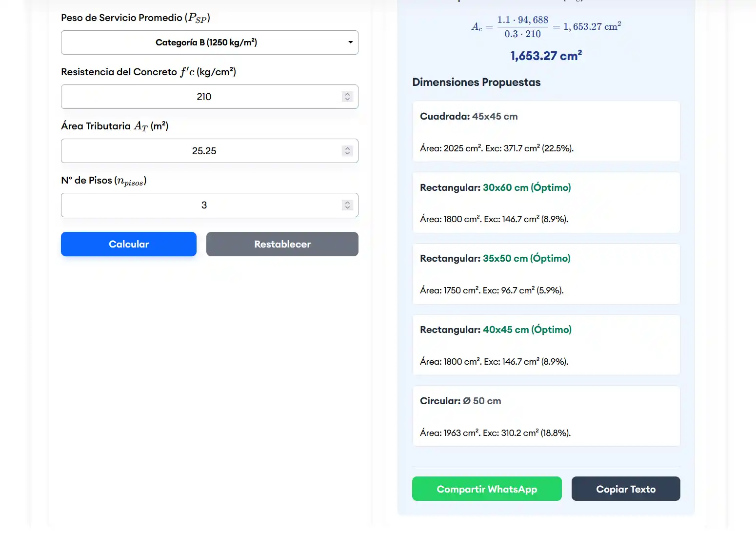Copy results with Copiar Texto button
The width and height of the screenshot is (756, 537).
(x=625, y=489)
